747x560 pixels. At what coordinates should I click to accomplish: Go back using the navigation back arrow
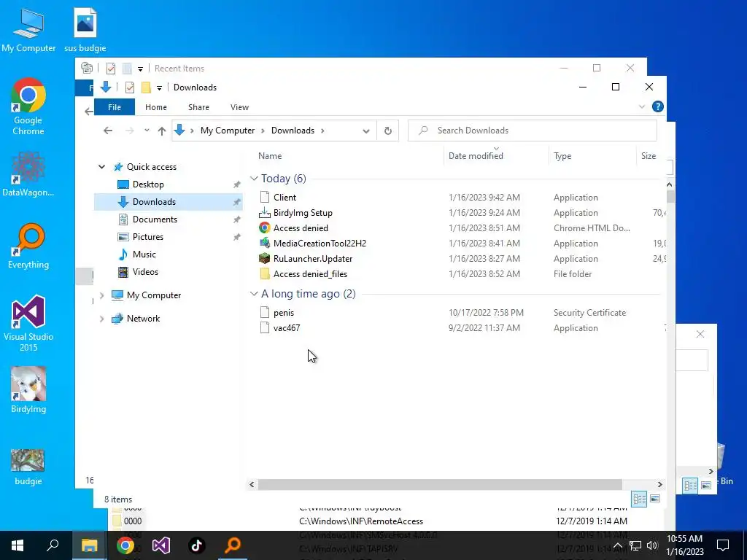[x=108, y=131]
